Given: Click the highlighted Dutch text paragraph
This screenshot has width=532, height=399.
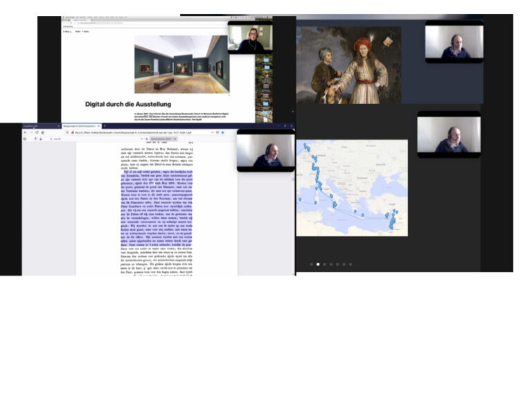Looking at the screenshot, I should pyautogui.click(x=157, y=208).
